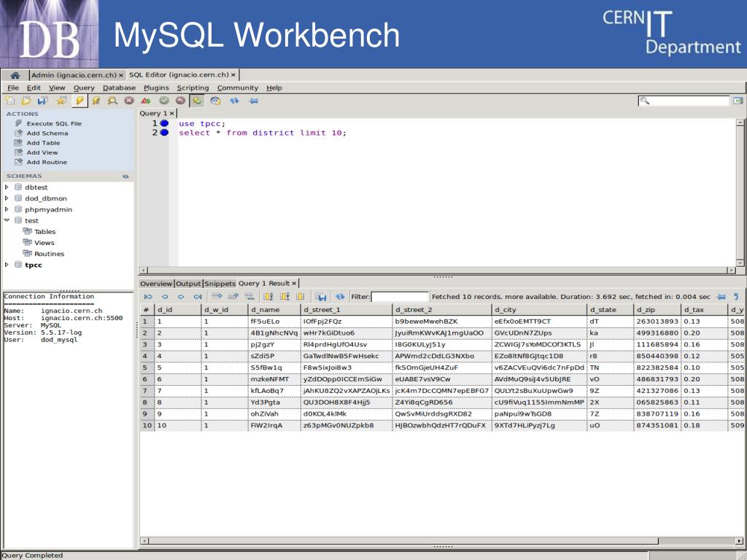
Task: Open the Database menu
Action: click(119, 87)
